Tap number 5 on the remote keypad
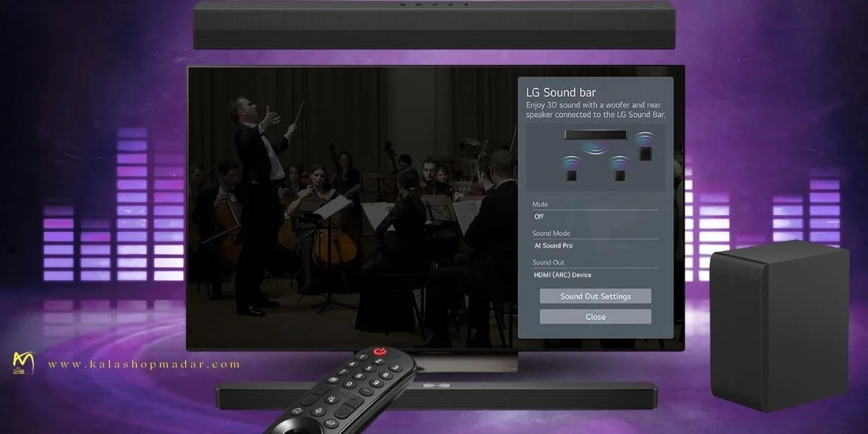This screenshot has width=868, height=434. coord(369,368)
